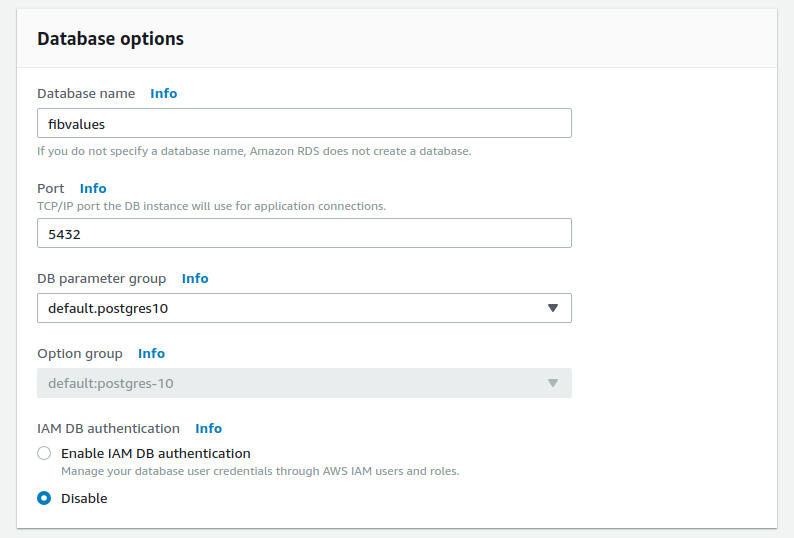Screen dimensions: 794x538
Task: Click the 'Option group' label text
Action: (80, 354)
